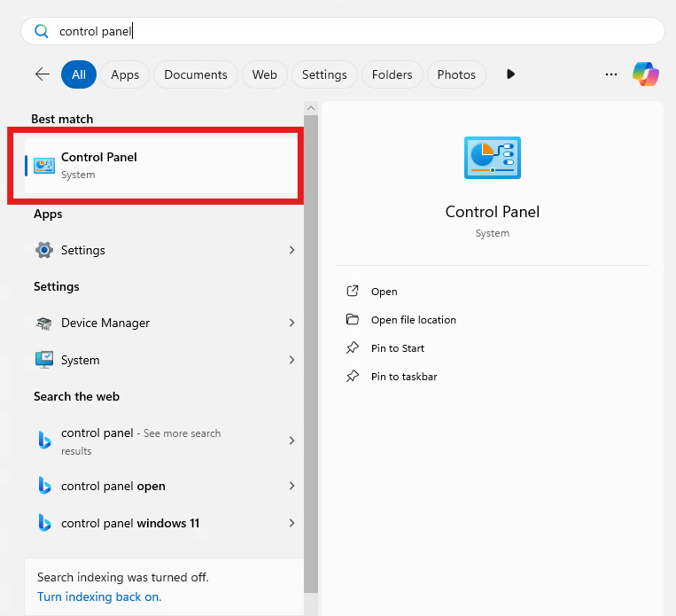
Task: Expand the System result chevron
Action: (291, 361)
